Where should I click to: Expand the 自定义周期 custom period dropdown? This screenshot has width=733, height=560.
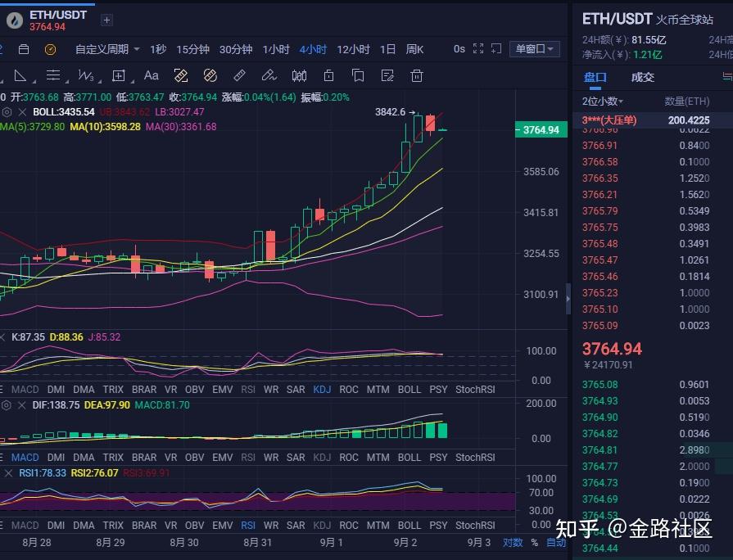click(x=107, y=49)
